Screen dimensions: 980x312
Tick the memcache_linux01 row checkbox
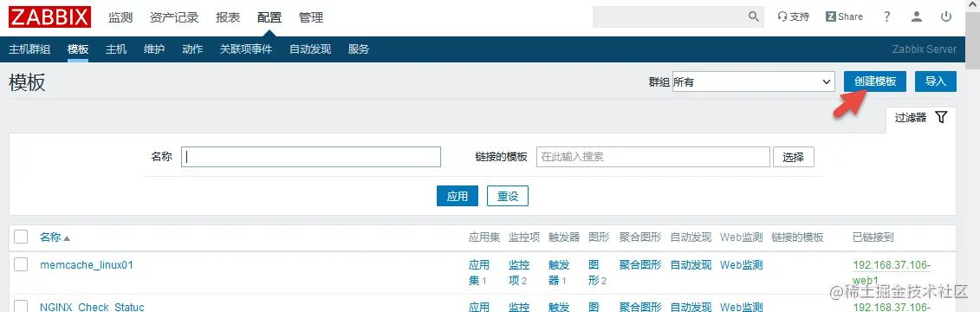coord(22,264)
